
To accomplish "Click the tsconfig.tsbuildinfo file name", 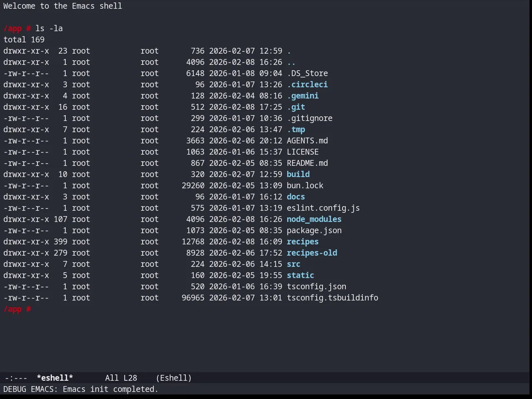I will (x=332, y=298).
